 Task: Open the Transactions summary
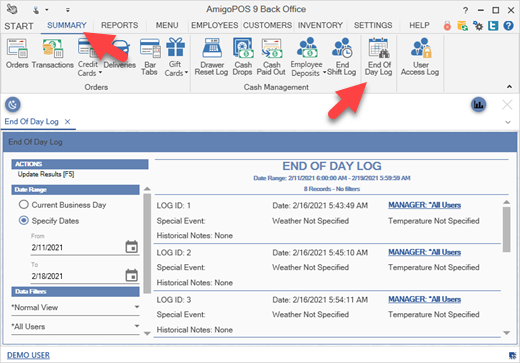tap(52, 53)
